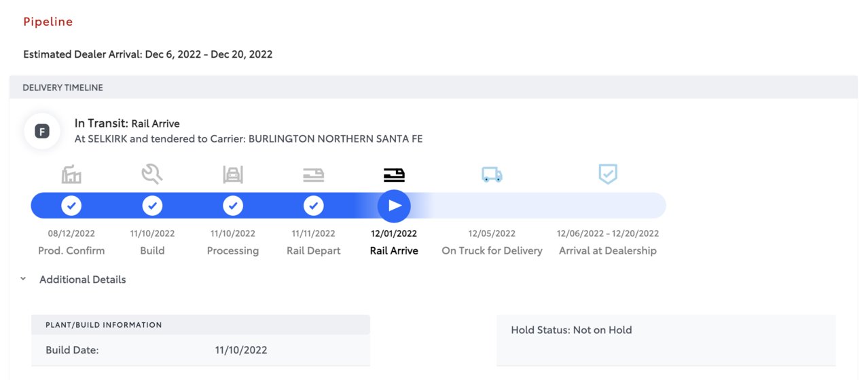
Task: Click the dealership arrival shield icon
Action: [608, 174]
